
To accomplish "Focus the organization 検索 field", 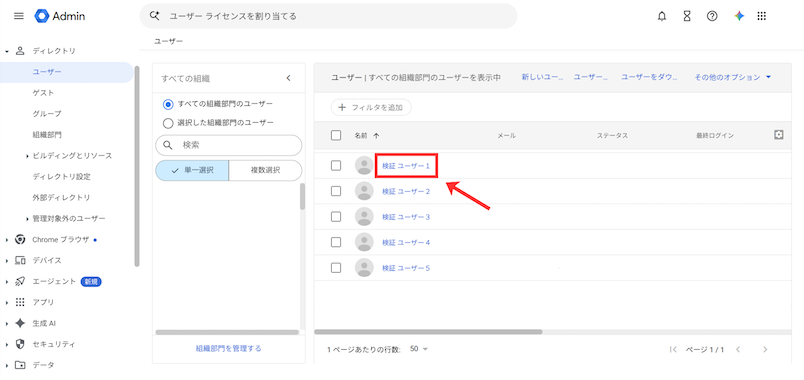I will pyautogui.click(x=229, y=145).
